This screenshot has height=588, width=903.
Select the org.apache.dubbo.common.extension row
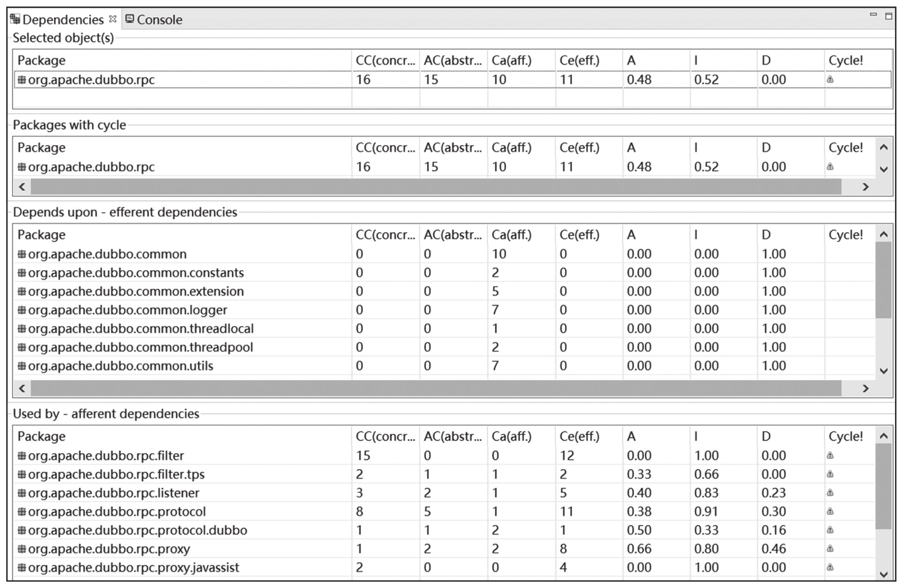tap(136, 291)
